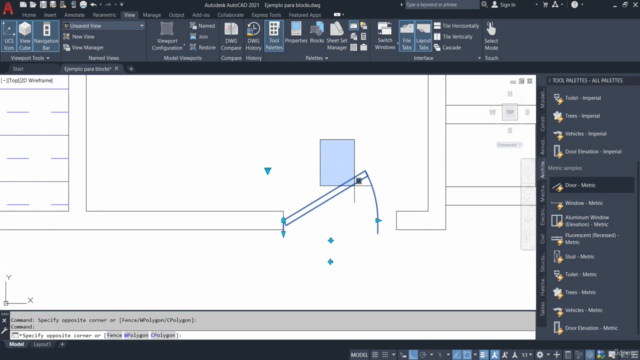Open the Unsaved View dropdown
This screenshot has width=640, height=360.
104,26
